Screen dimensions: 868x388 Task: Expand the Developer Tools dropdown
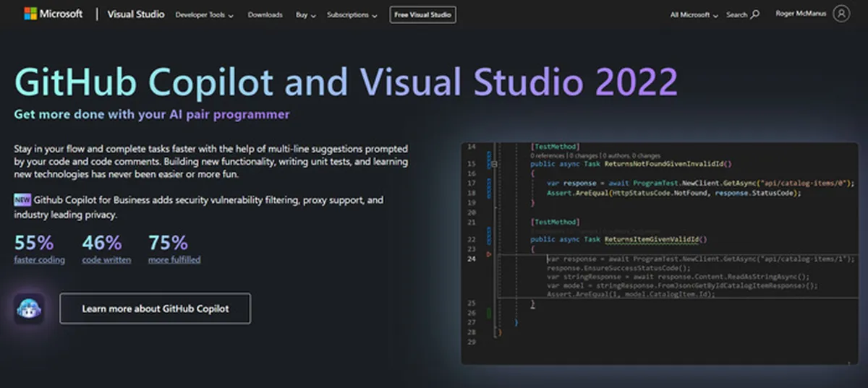tap(204, 14)
